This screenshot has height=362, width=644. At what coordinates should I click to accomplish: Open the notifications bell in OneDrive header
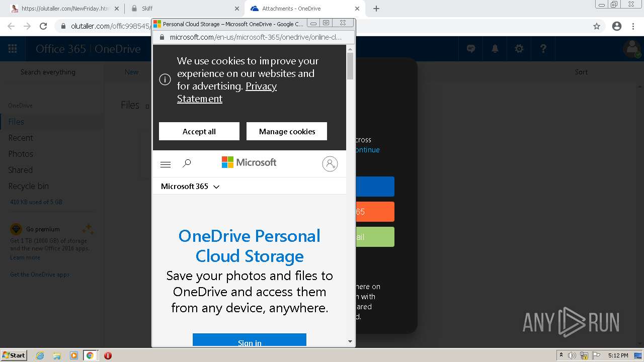tap(495, 49)
